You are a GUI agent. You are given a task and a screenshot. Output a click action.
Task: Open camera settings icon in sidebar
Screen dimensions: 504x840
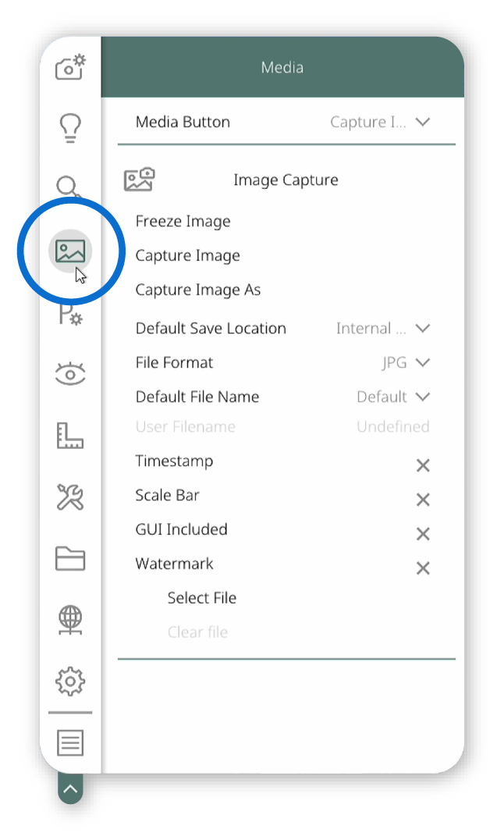(x=70, y=67)
